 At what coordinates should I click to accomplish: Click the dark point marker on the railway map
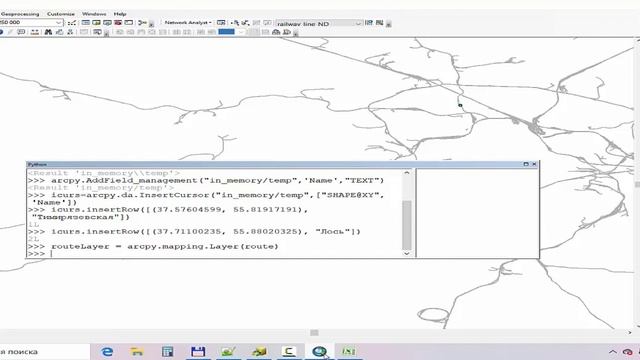460,105
